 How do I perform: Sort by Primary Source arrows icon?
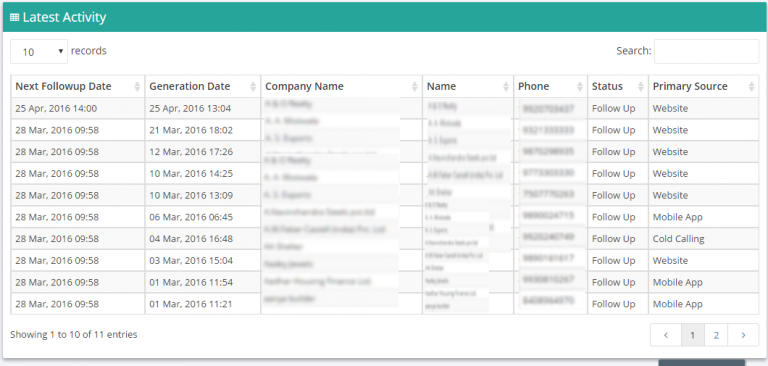(x=751, y=87)
